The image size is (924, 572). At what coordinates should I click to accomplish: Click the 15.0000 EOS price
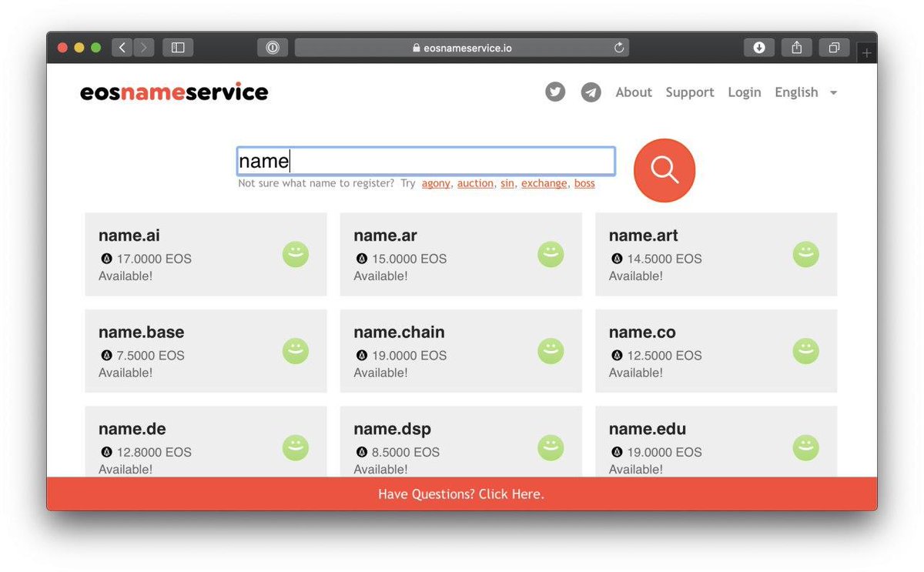[409, 259]
